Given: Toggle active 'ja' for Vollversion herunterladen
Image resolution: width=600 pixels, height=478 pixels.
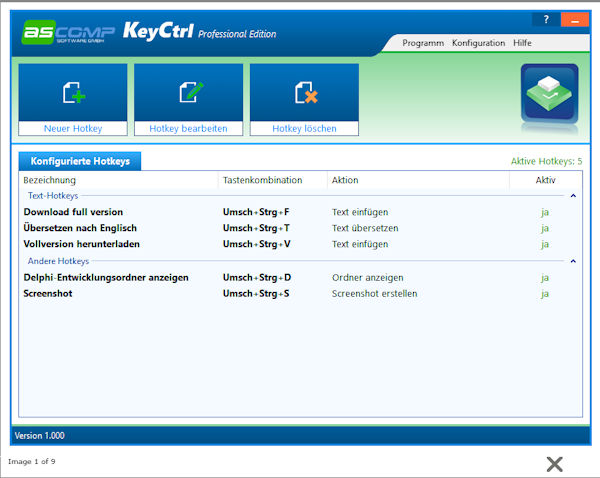Looking at the screenshot, I should [x=545, y=244].
